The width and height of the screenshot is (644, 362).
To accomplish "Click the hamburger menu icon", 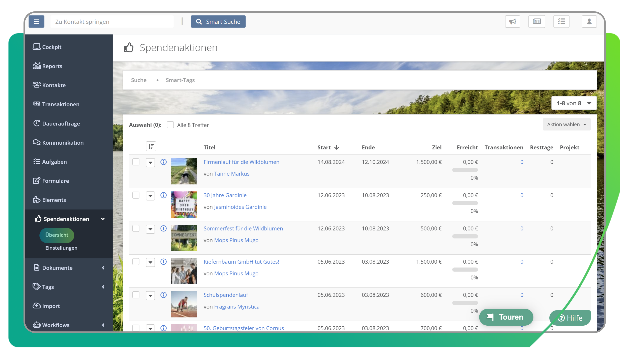I will [x=36, y=22].
